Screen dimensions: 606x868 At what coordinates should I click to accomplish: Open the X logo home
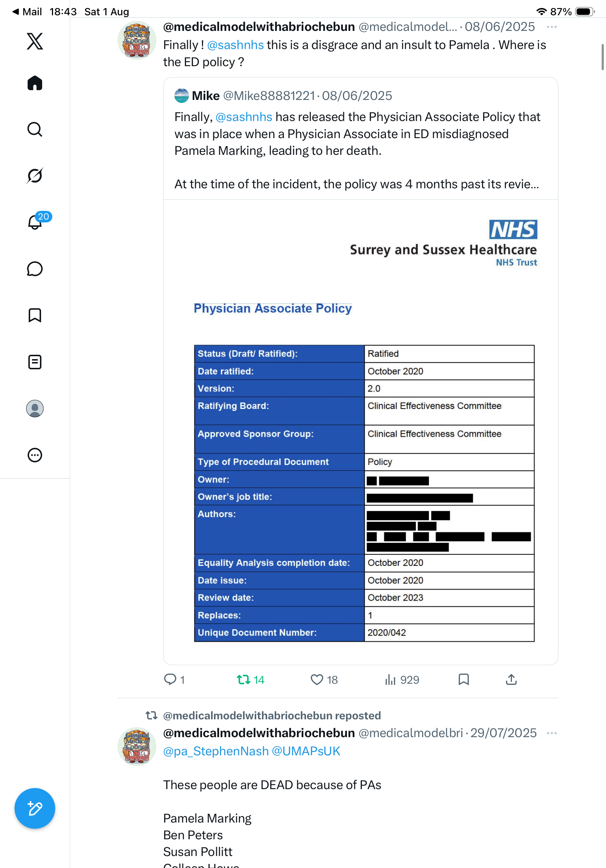[35, 41]
